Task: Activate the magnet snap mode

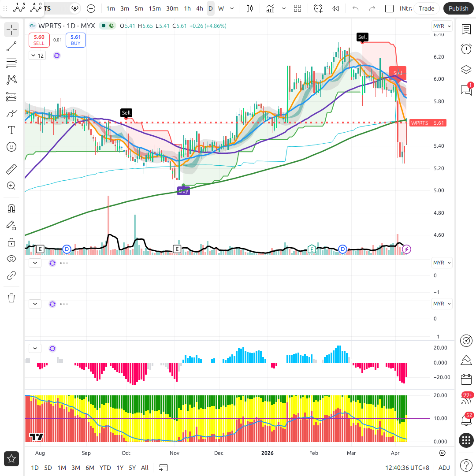Action: 11,208
